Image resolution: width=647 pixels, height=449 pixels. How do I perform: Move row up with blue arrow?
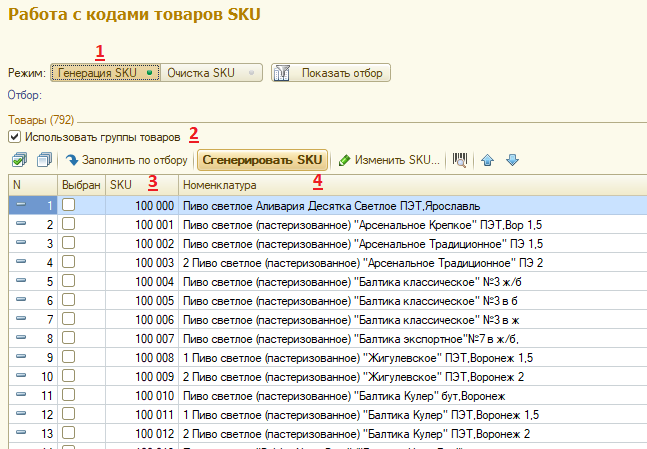(x=487, y=160)
